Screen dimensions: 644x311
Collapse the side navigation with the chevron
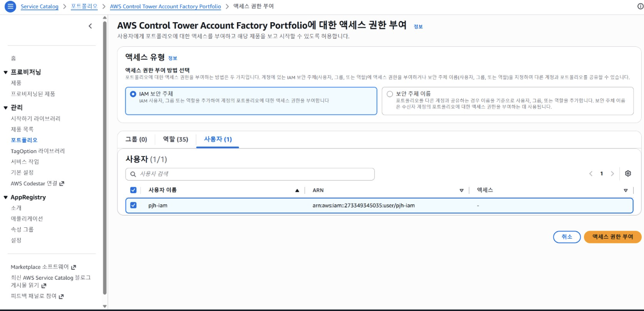coord(90,26)
